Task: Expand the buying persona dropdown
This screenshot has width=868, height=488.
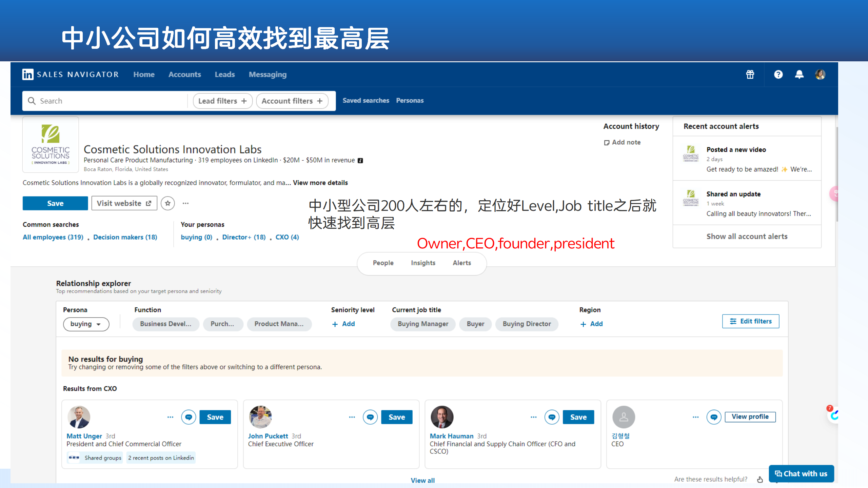Action: tap(86, 324)
